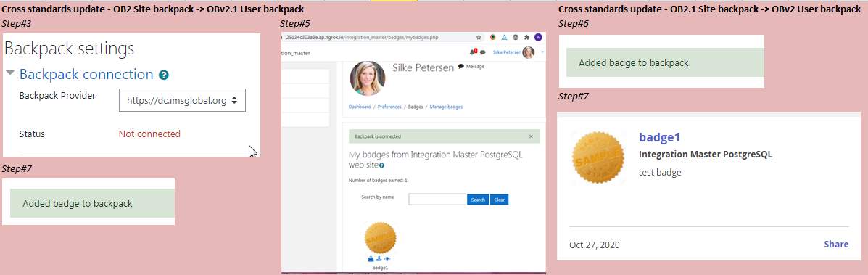The height and width of the screenshot is (275, 868).
Task: Focus the Search by name field
Action: pos(437,200)
